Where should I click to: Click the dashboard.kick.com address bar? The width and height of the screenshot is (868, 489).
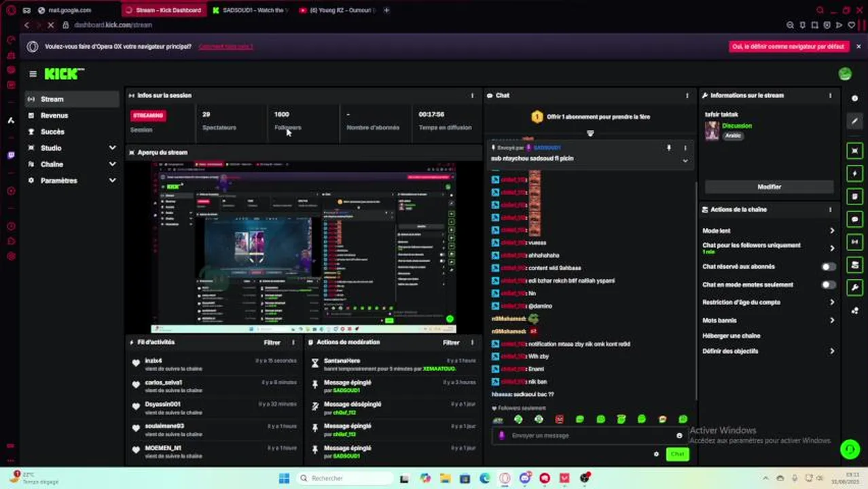tap(113, 25)
